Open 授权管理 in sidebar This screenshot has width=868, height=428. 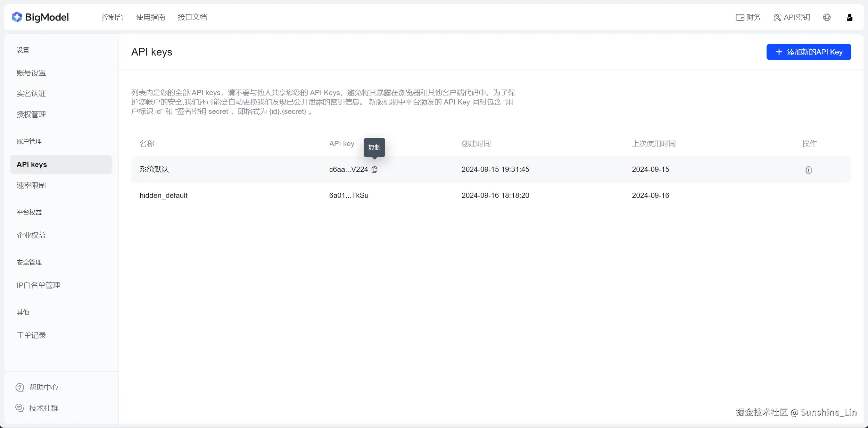(31, 115)
